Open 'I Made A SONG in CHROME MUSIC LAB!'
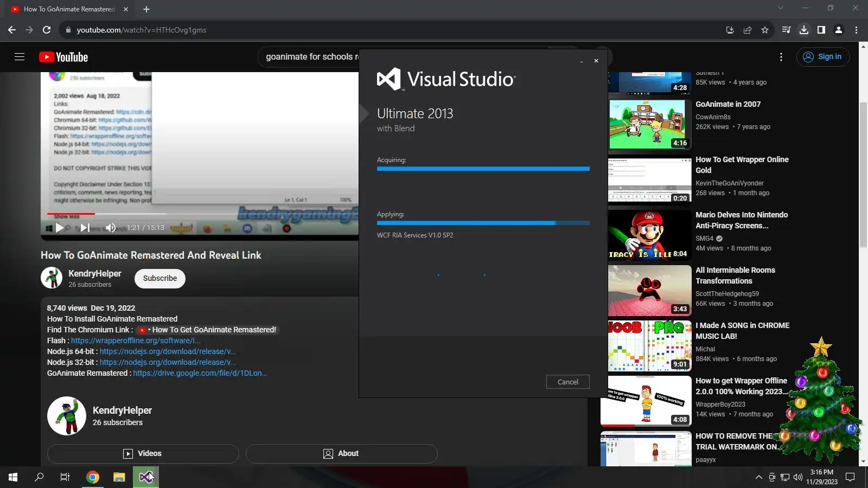 (x=743, y=331)
